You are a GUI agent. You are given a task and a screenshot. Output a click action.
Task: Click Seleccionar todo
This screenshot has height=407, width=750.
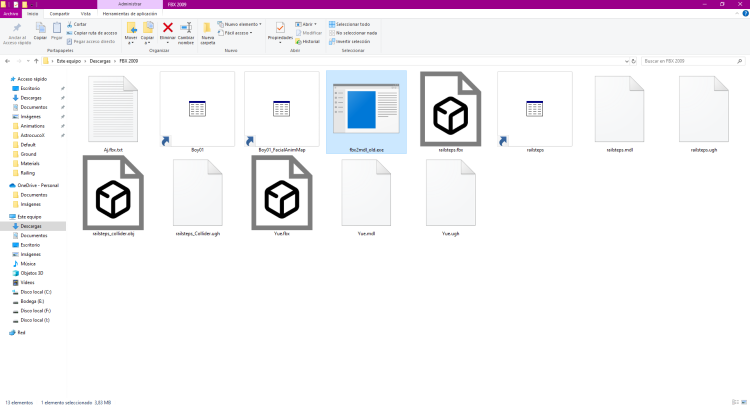click(x=355, y=23)
